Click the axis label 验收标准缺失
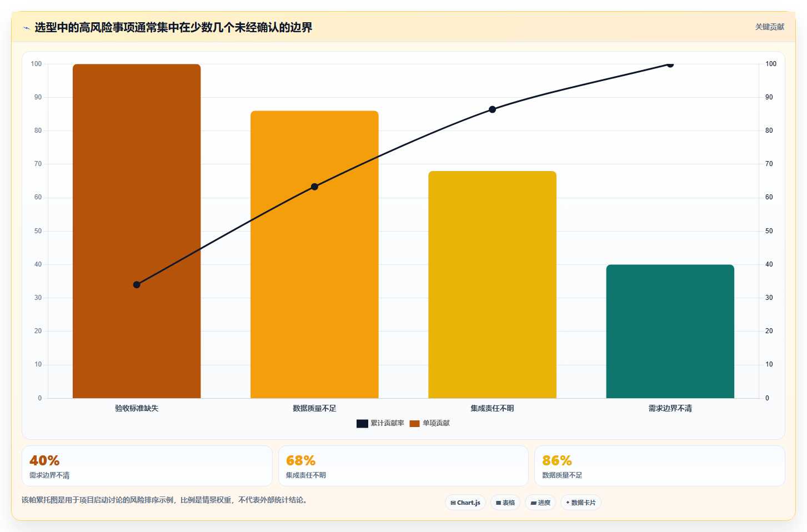 [137, 408]
